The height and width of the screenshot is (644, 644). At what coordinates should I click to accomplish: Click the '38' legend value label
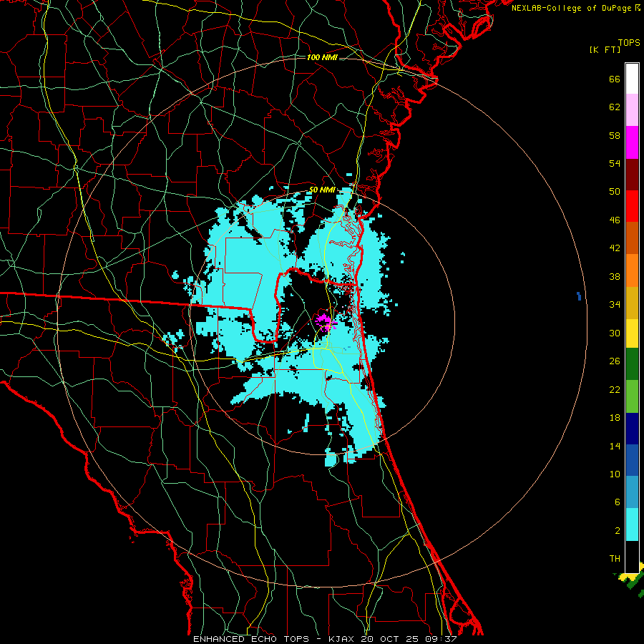coord(615,277)
